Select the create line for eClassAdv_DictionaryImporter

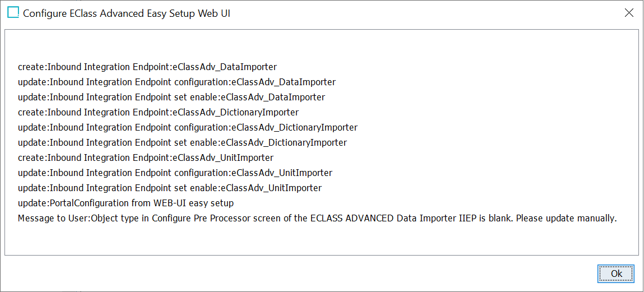159,112
